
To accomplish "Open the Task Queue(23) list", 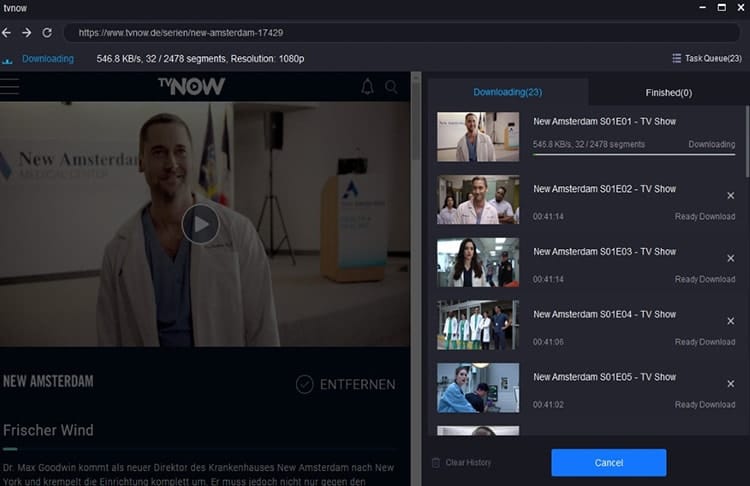I will pos(707,58).
